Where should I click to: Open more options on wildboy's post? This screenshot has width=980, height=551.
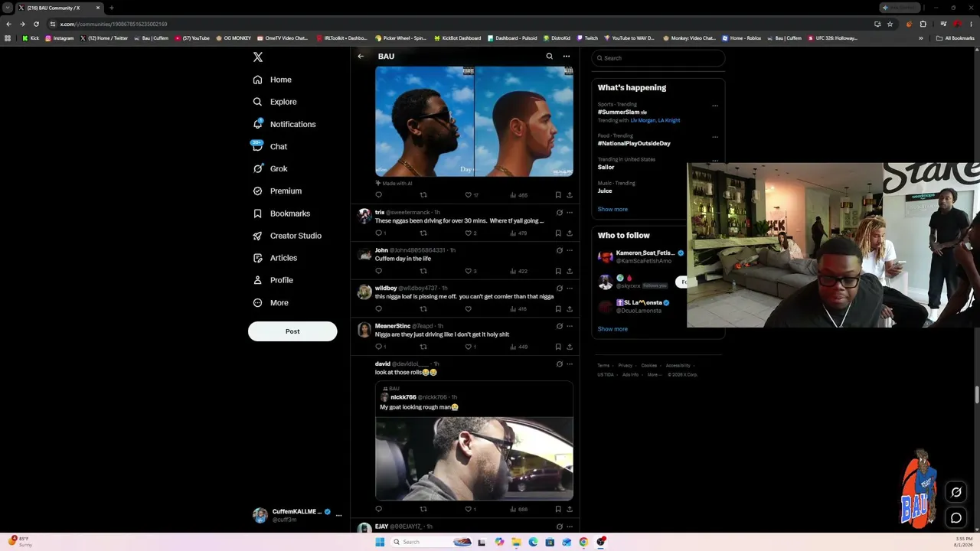pyautogui.click(x=570, y=288)
